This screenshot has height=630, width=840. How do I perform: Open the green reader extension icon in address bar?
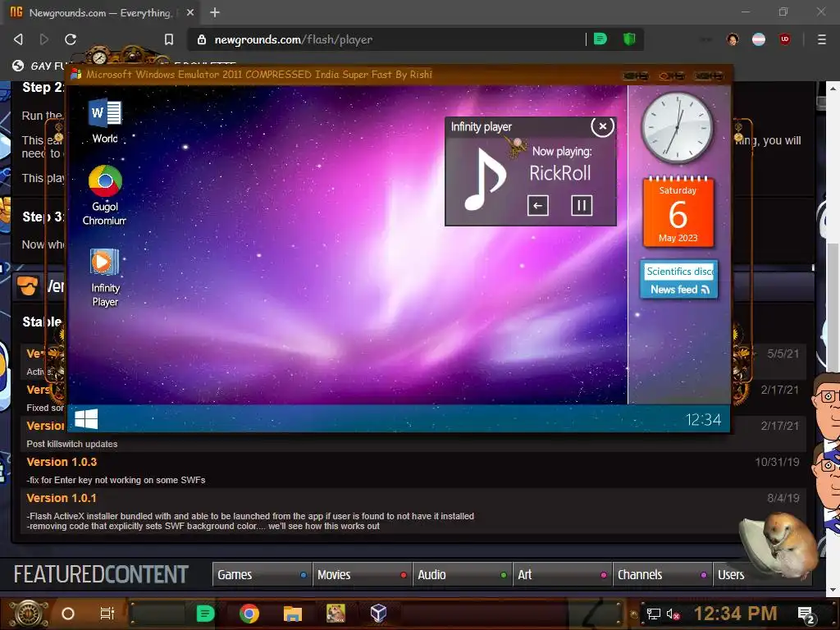(600, 39)
